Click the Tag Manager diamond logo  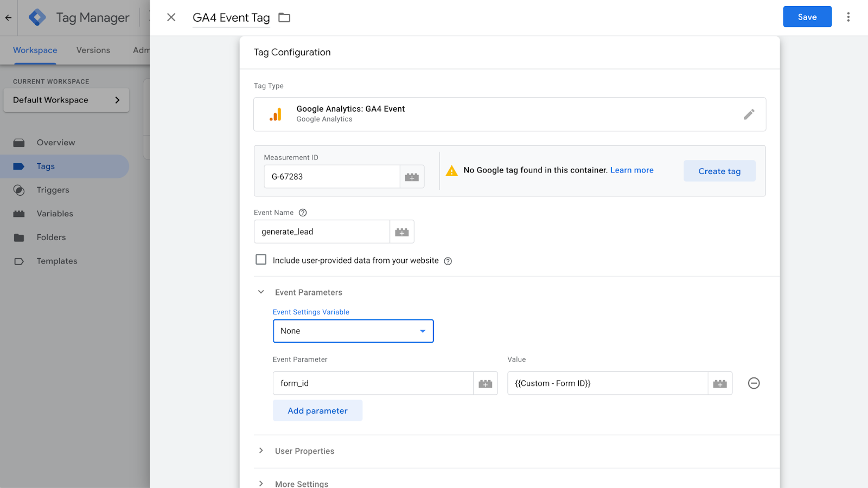37,17
